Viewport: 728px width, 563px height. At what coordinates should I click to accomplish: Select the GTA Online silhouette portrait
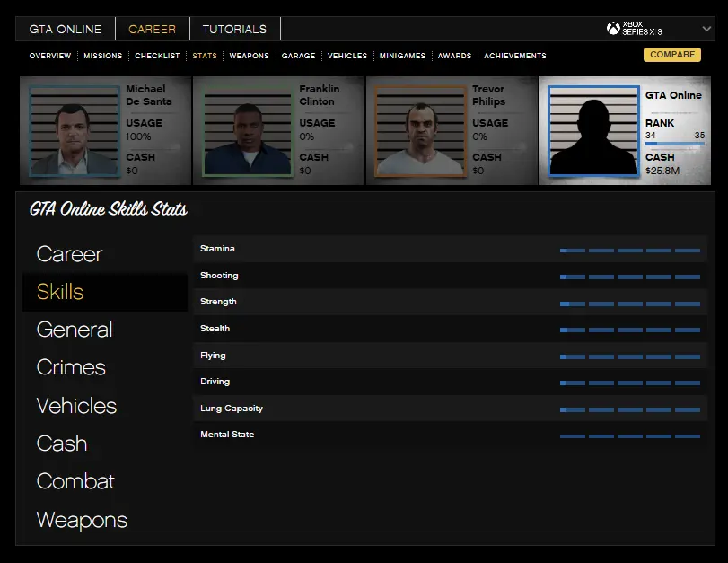592,131
